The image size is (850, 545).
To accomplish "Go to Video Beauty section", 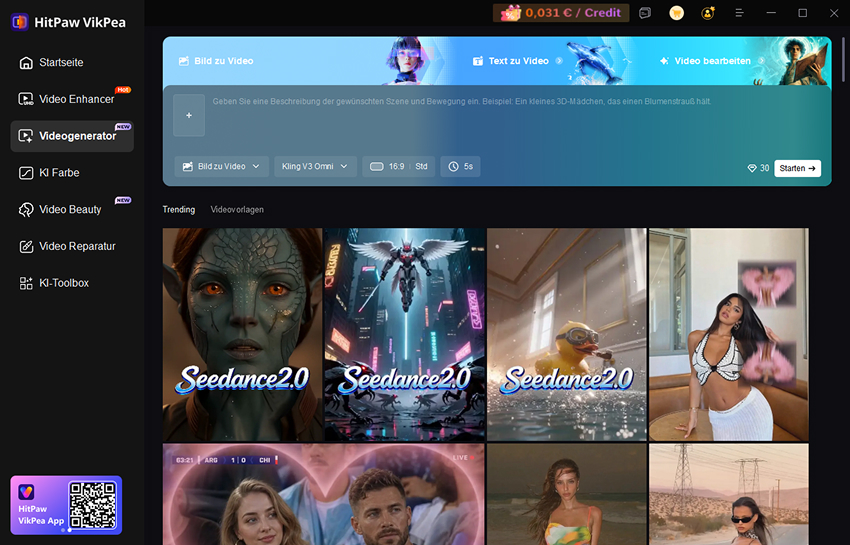I will point(72,209).
